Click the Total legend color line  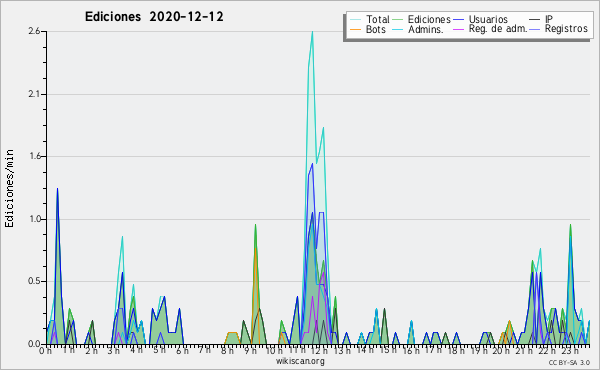pos(356,20)
